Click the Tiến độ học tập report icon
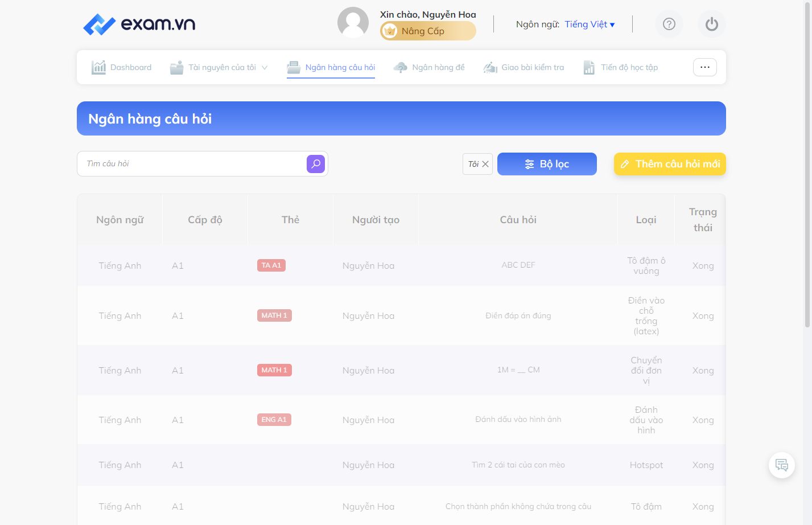Viewport: 812px width, 525px height. [589, 67]
